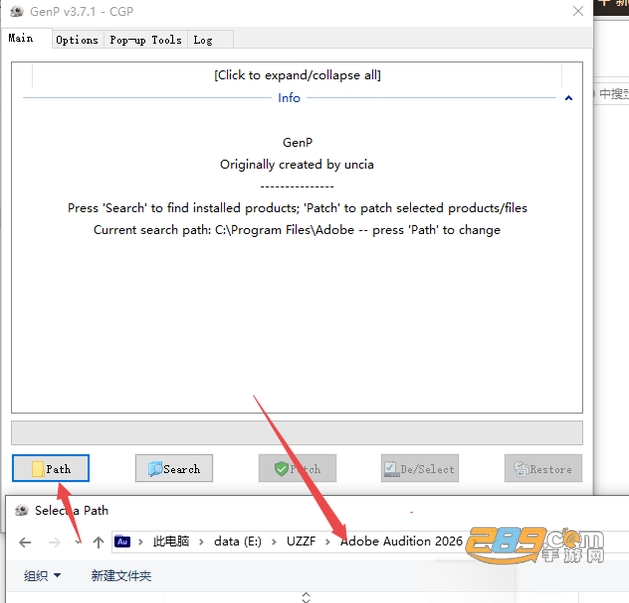Open recent locations dropdown in path dialog
Screen dimensions: 629x603
tap(77, 542)
